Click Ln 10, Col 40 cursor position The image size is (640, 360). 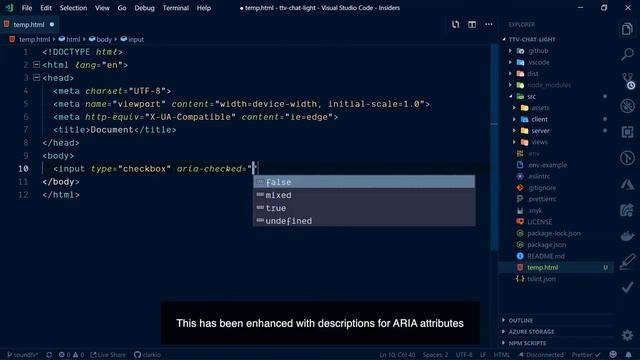(397, 355)
